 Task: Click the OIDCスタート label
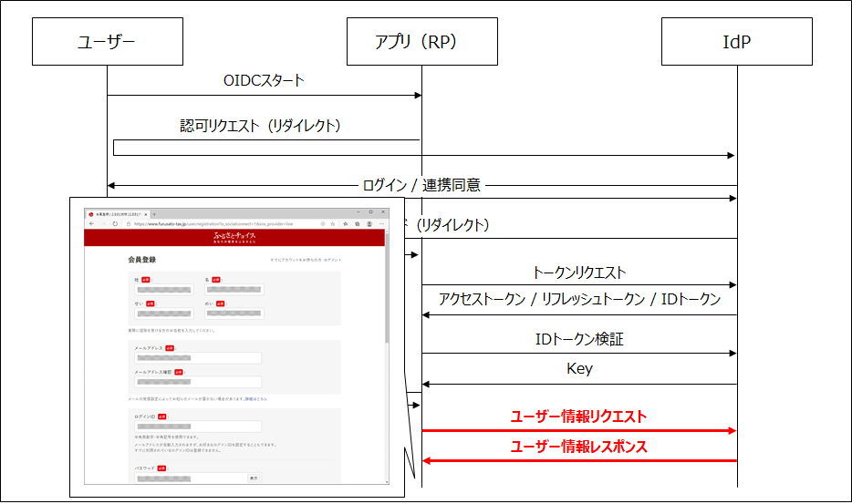click(264, 80)
